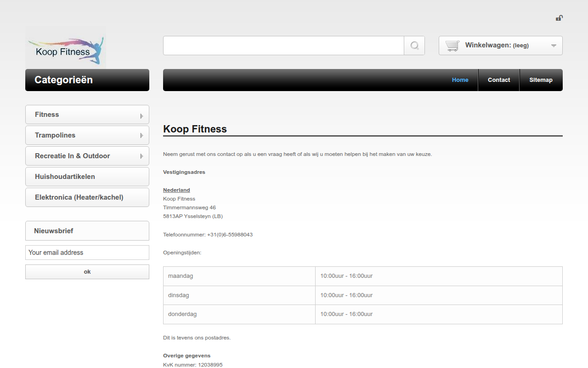588x368 pixels.
Task: Click the login padlock icon
Action: pyautogui.click(x=559, y=18)
